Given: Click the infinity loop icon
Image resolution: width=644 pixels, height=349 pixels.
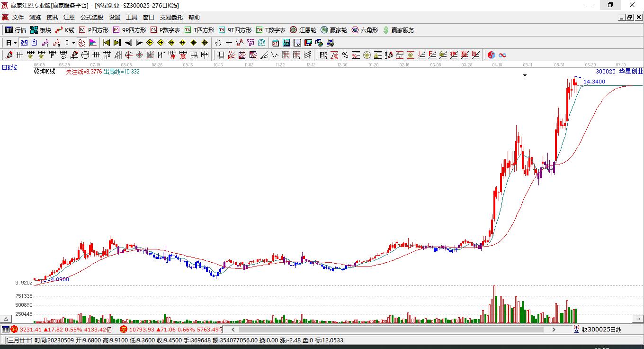Looking at the screenshot, I should pyautogui.click(x=502, y=55).
